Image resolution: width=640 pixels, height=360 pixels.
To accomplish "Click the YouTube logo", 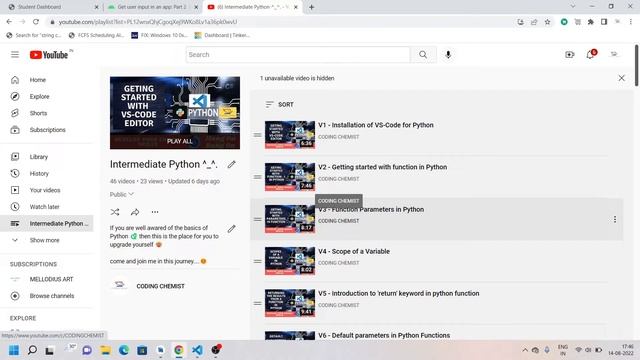I will 49,55.
